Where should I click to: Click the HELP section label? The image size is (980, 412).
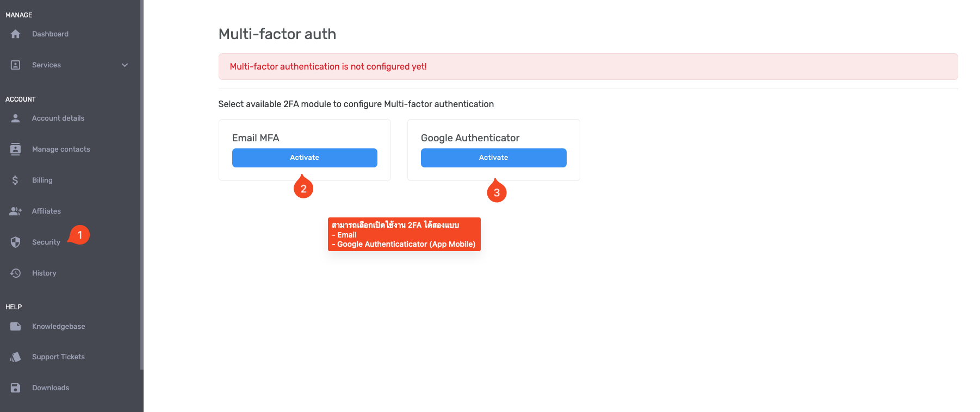point(14,307)
